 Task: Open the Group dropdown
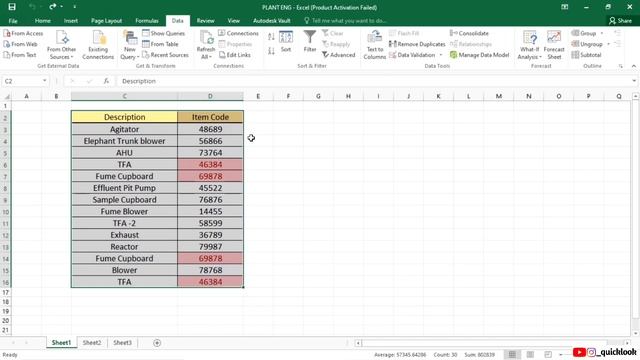click(602, 33)
